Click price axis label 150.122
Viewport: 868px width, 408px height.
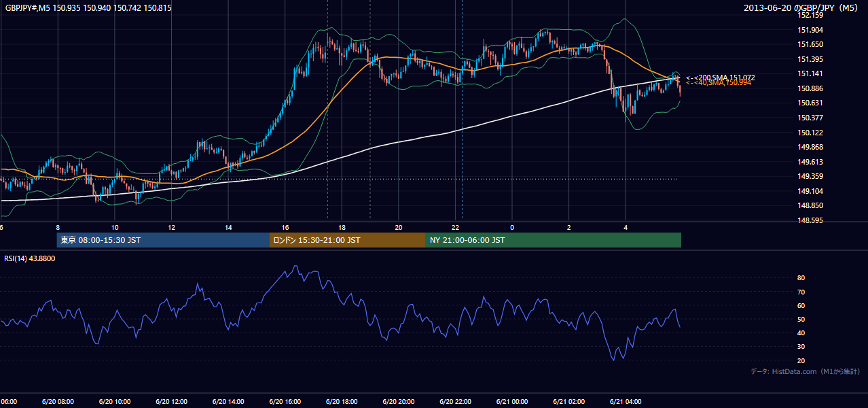pos(810,133)
